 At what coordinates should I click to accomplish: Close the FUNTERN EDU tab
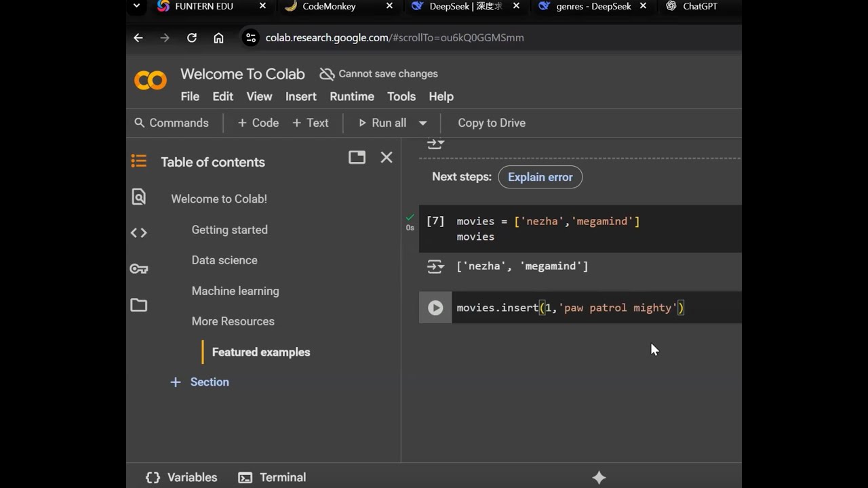[x=262, y=6]
